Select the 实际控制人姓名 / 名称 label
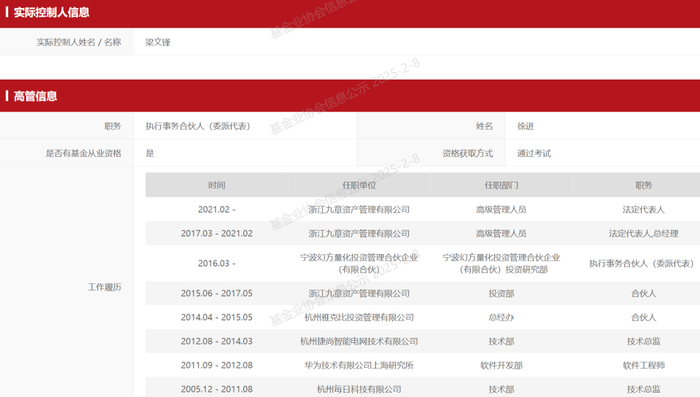700x397 pixels. [79, 42]
